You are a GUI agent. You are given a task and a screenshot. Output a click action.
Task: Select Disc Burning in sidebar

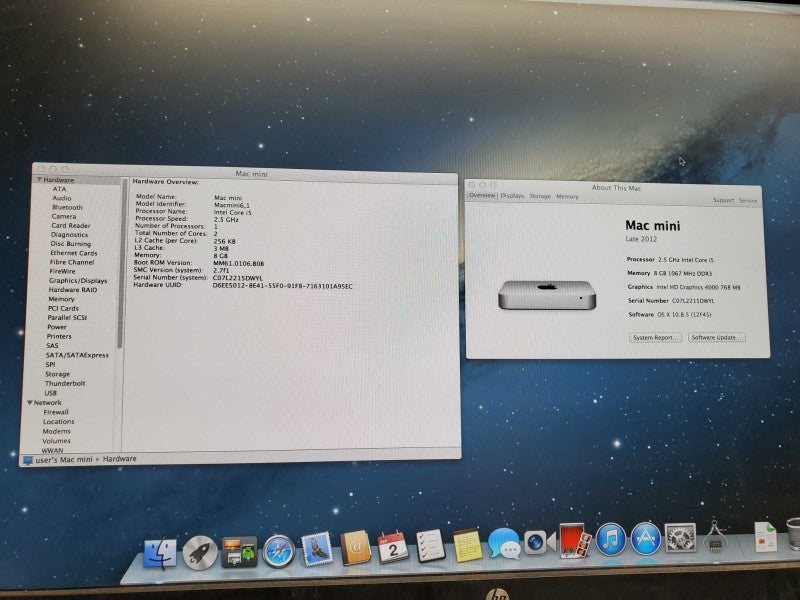click(x=70, y=244)
